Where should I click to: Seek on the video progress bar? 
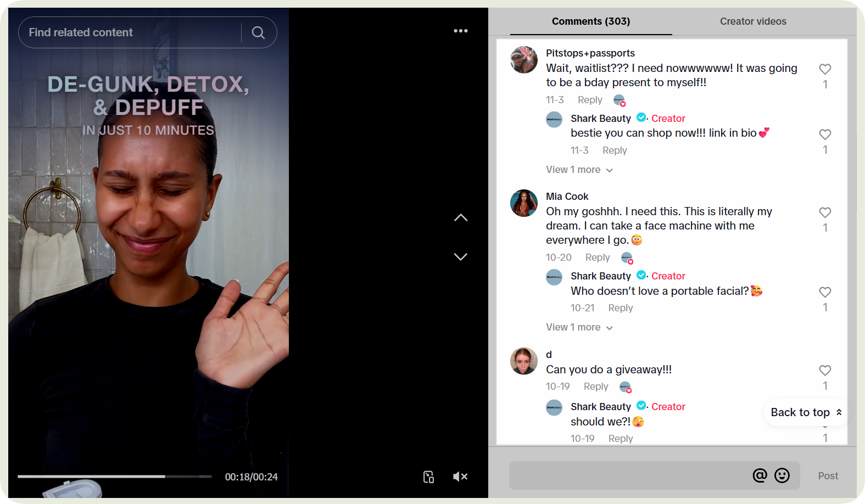click(x=115, y=477)
